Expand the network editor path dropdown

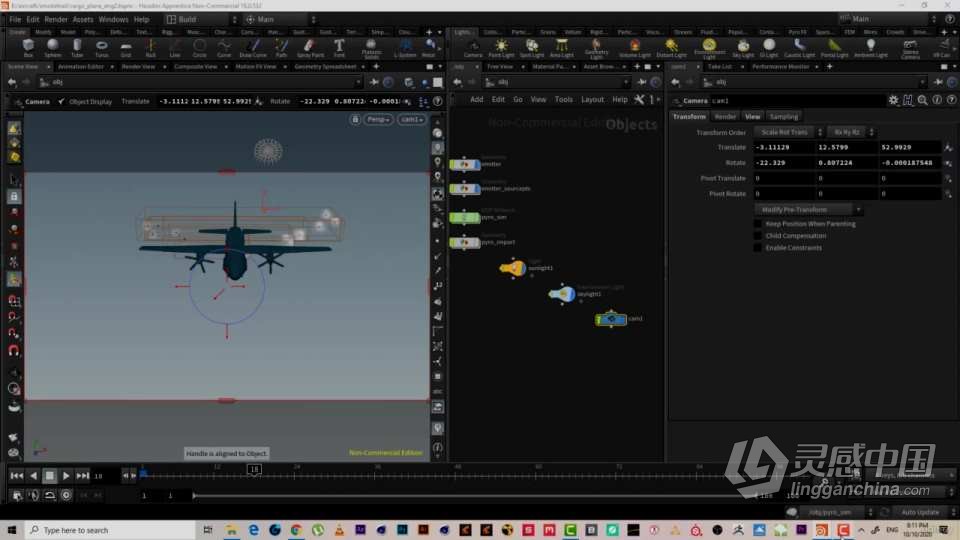point(625,82)
